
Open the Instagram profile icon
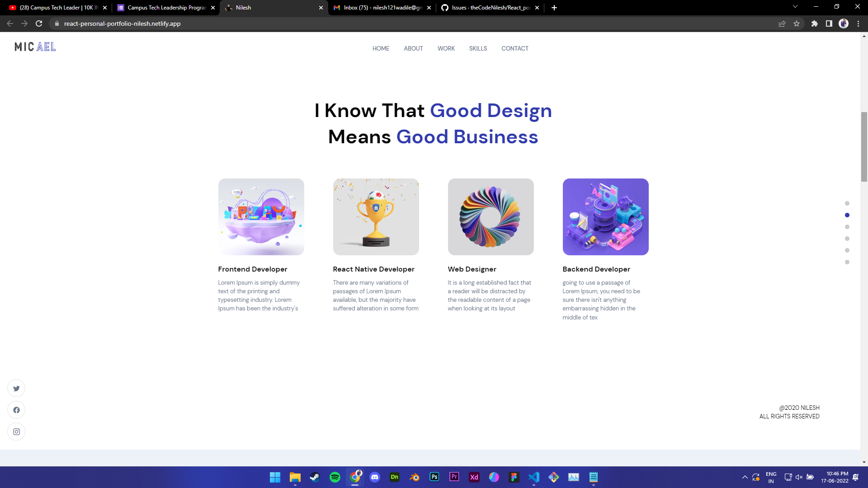click(16, 432)
